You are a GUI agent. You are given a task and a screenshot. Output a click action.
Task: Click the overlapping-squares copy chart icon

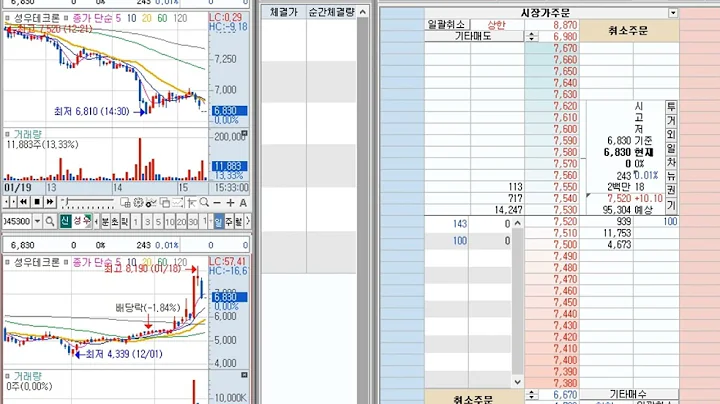(164, 202)
